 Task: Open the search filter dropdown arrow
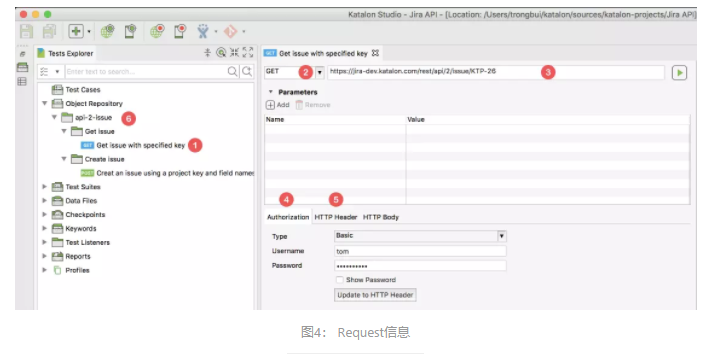click(57, 72)
